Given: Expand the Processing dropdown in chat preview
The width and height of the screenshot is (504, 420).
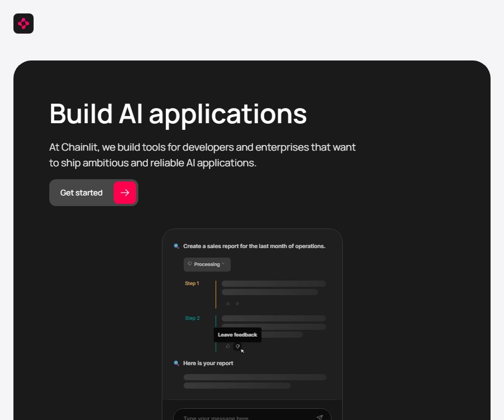Looking at the screenshot, I should [207, 264].
